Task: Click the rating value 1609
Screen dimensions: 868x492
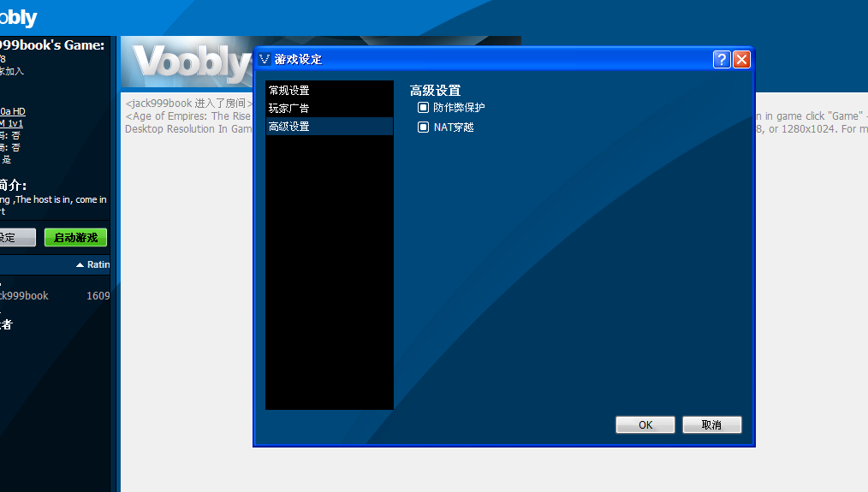Action: coord(98,295)
